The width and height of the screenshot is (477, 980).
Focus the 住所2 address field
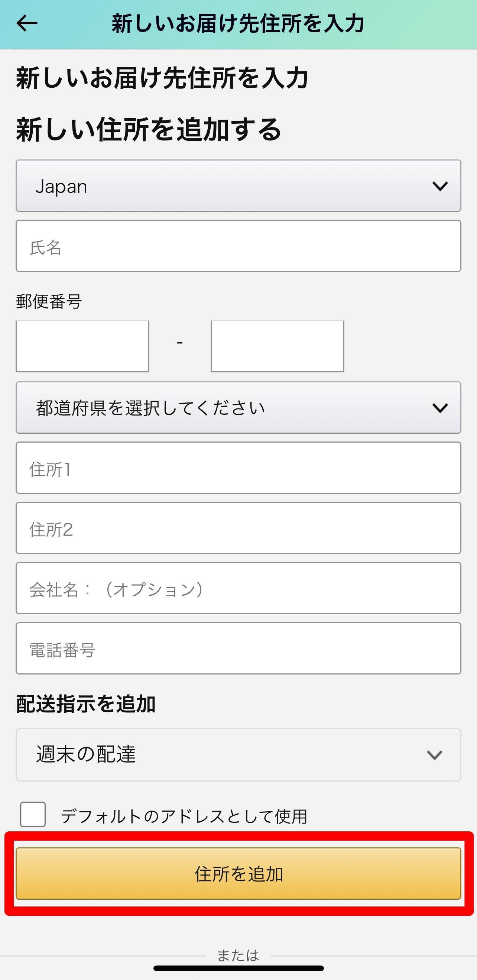tap(238, 528)
